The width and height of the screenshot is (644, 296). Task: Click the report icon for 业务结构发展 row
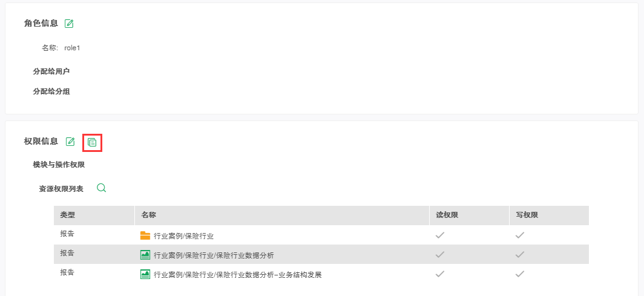145,275
